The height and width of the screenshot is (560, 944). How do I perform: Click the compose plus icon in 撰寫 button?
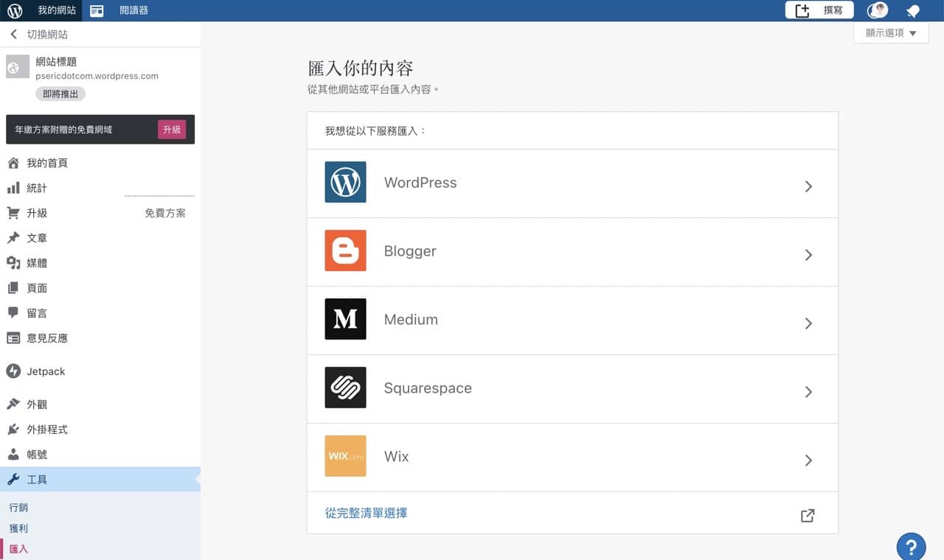(x=802, y=10)
